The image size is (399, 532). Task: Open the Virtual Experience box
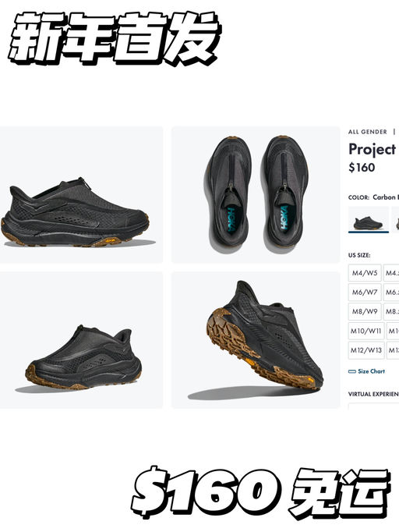click(x=373, y=406)
